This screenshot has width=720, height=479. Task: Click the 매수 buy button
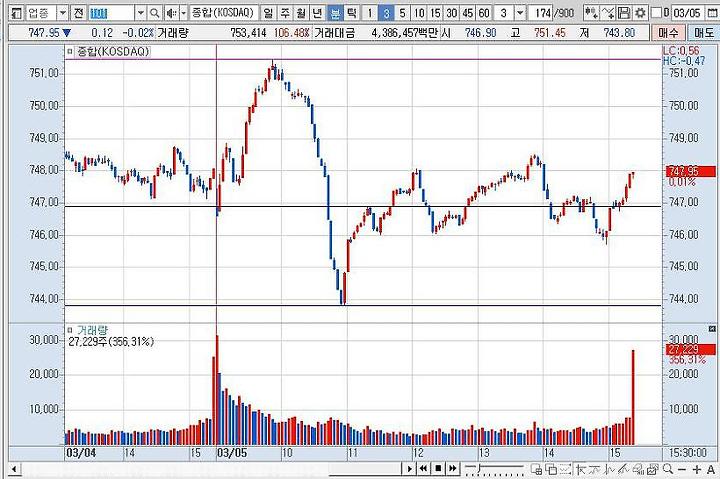[668, 33]
